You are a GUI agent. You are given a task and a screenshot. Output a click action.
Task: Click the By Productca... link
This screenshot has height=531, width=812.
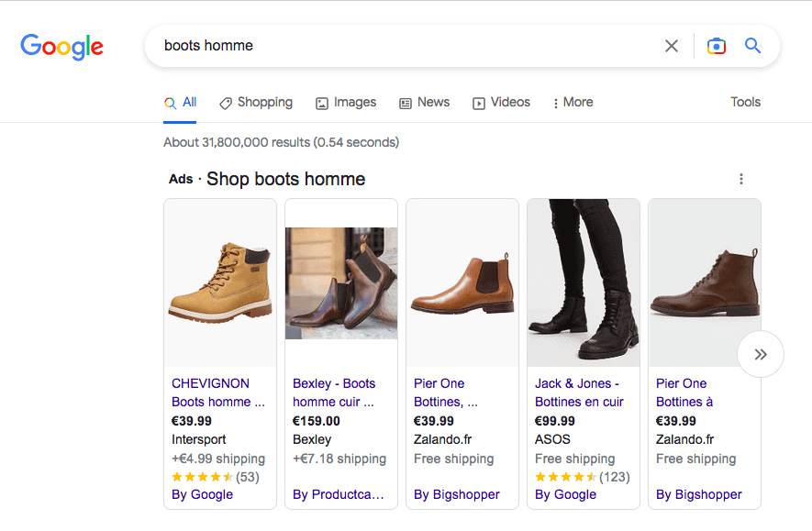339,494
